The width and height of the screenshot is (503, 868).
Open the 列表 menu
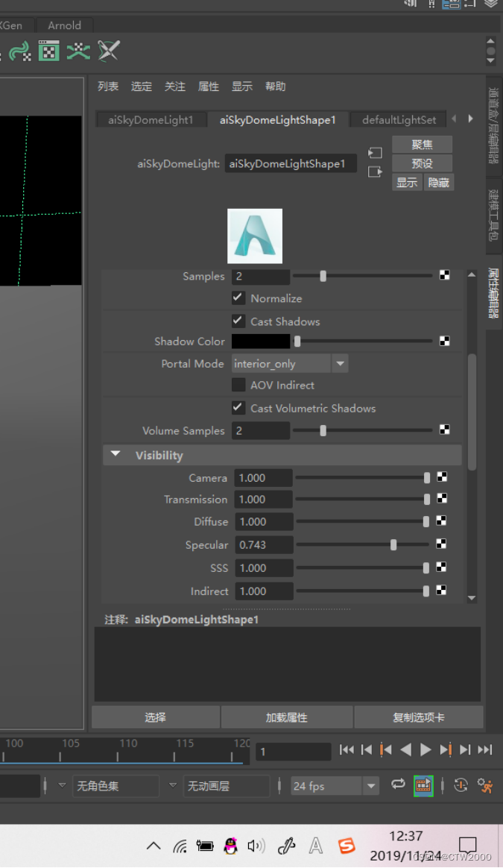click(x=108, y=87)
